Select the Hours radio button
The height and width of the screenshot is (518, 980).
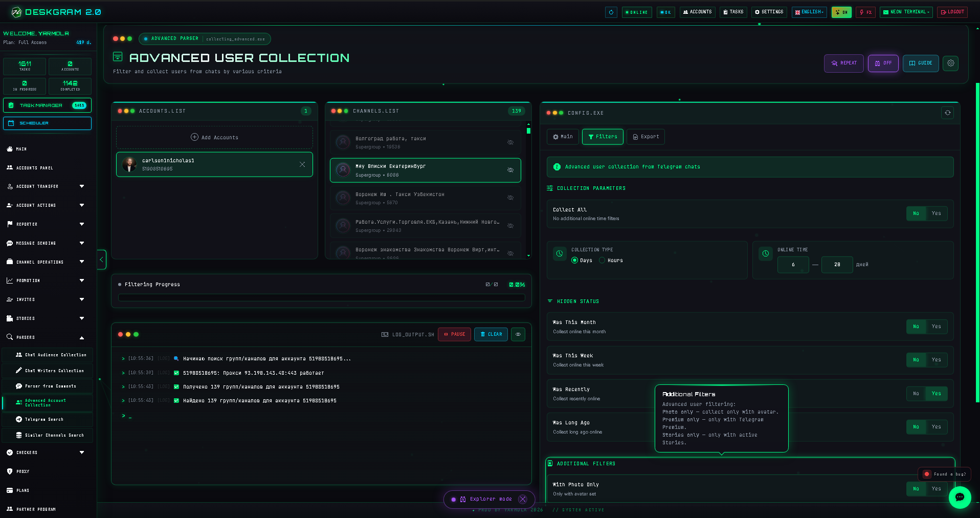coord(602,260)
